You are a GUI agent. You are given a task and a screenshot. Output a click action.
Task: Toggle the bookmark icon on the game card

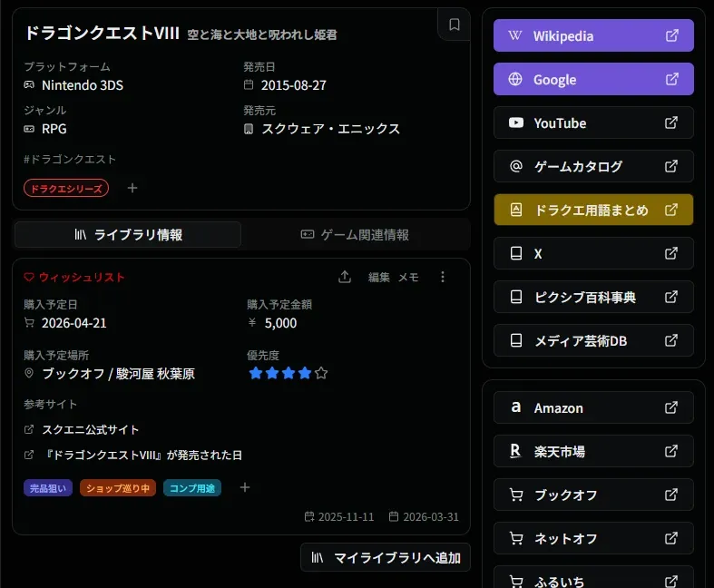tap(454, 24)
